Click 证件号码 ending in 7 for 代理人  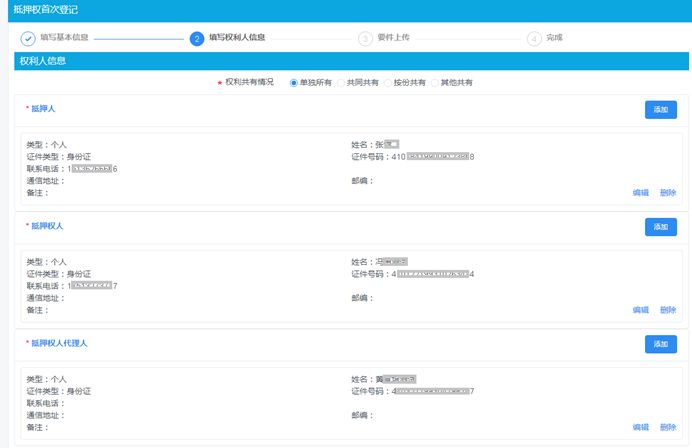click(413, 392)
